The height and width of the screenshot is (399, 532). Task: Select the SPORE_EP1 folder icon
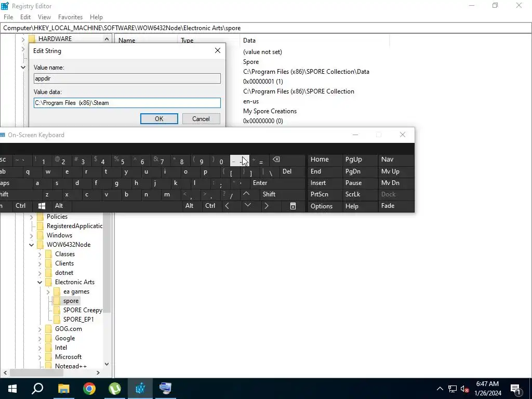click(57, 320)
